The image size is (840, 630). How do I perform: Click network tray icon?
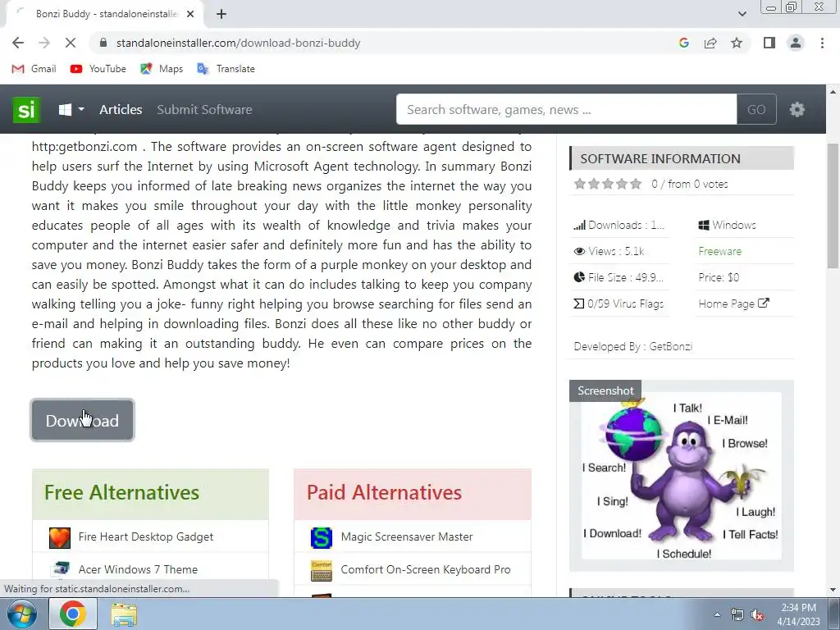point(737,615)
